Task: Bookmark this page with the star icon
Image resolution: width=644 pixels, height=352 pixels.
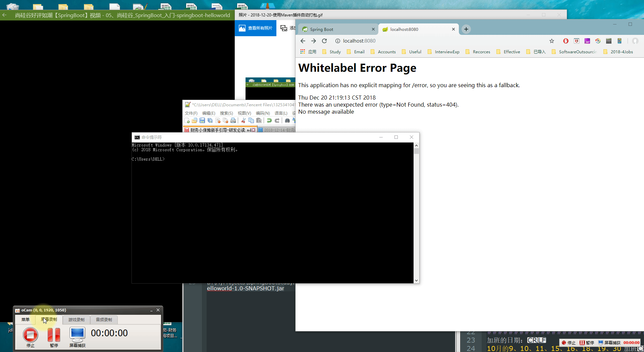Action: click(x=552, y=41)
